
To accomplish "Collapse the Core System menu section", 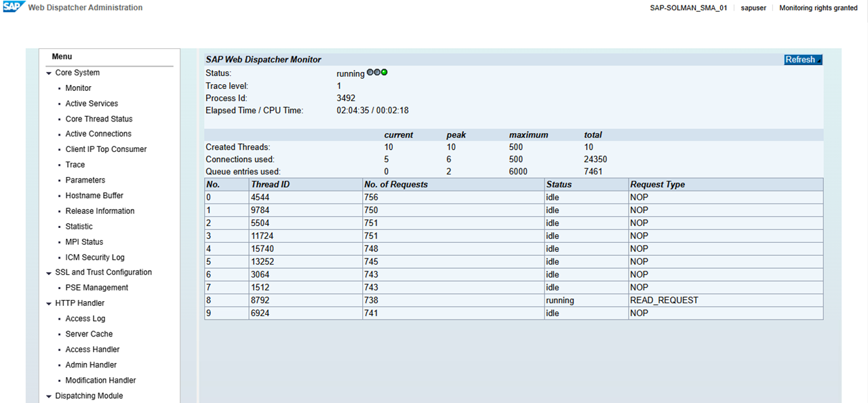I will pos(49,73).
